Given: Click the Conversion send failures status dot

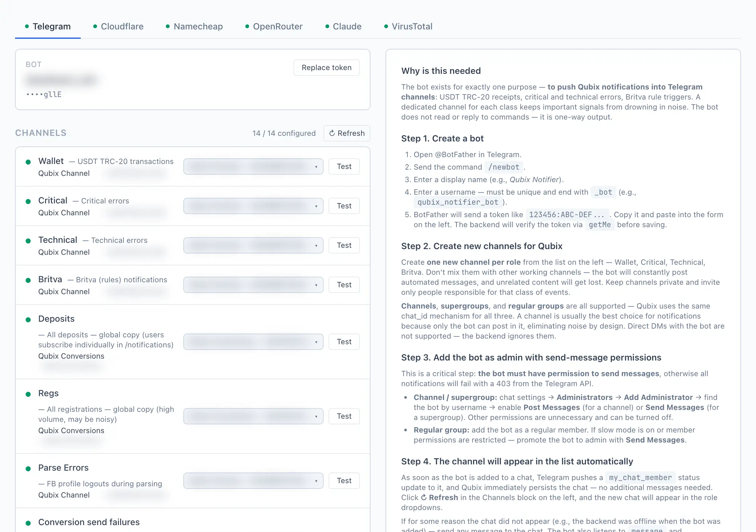Looking at the screenshot, I should [x=28, y=523].
